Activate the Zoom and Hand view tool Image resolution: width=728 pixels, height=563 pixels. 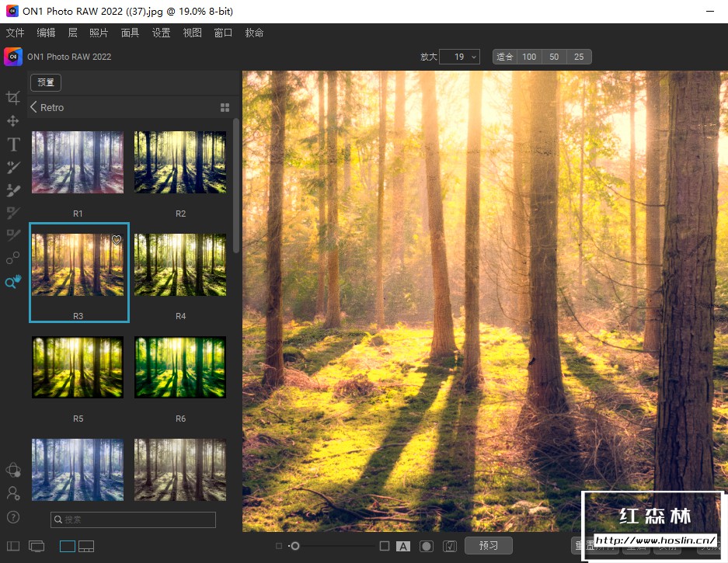coord(13,283)
